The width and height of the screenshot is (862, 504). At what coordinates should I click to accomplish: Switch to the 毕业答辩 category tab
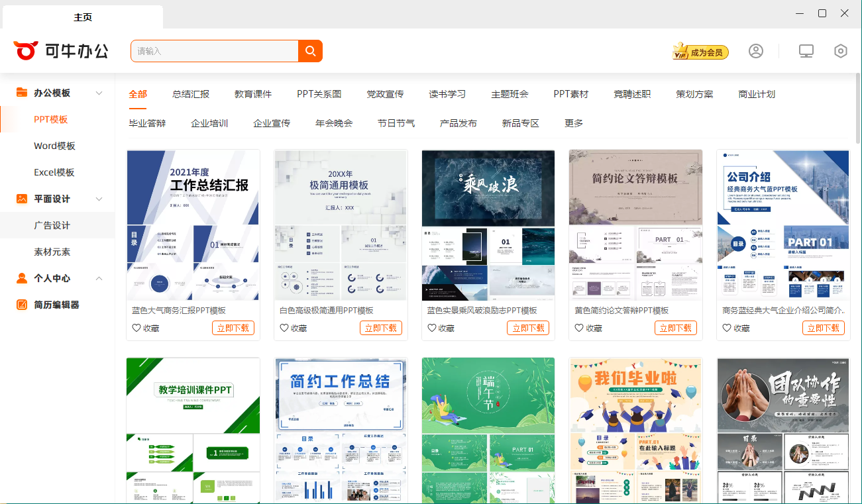[x=147, y=123]
